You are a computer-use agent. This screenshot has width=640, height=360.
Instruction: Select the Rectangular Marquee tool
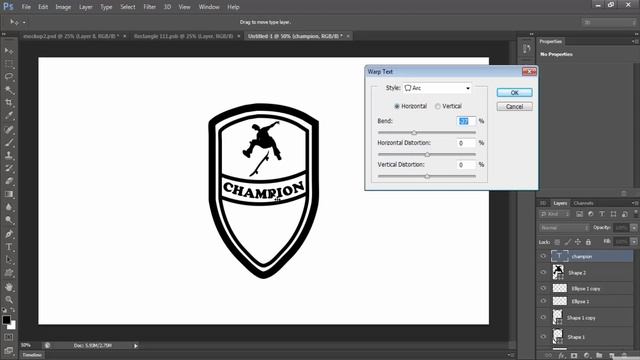coord(9,64)
